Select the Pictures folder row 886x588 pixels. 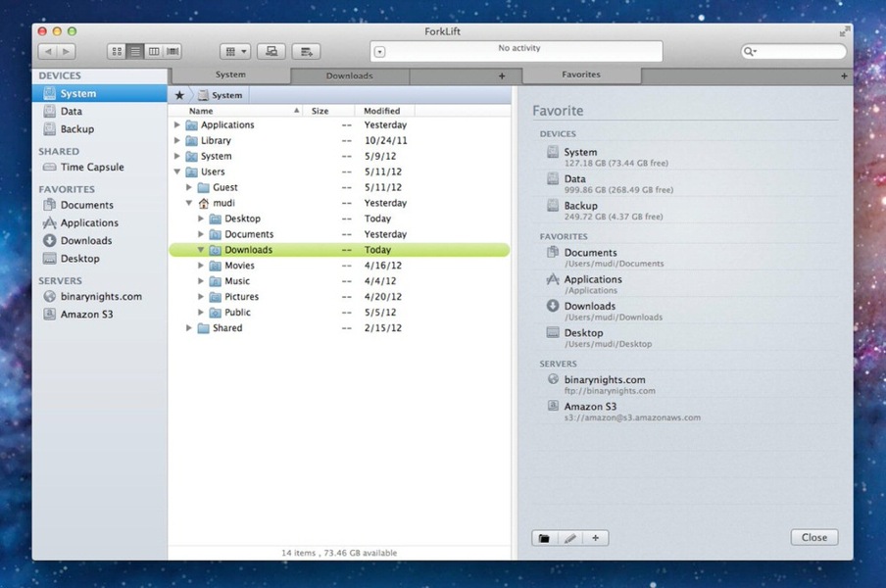[339, 297]
